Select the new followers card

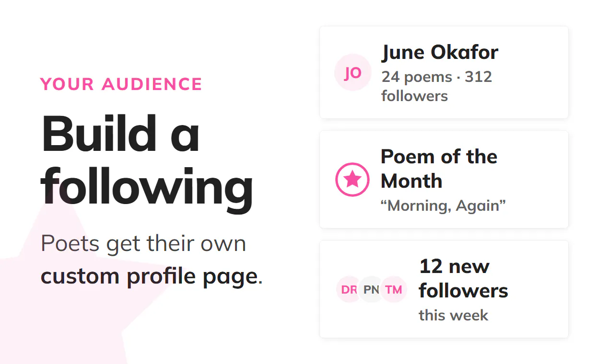click(444, 289)
